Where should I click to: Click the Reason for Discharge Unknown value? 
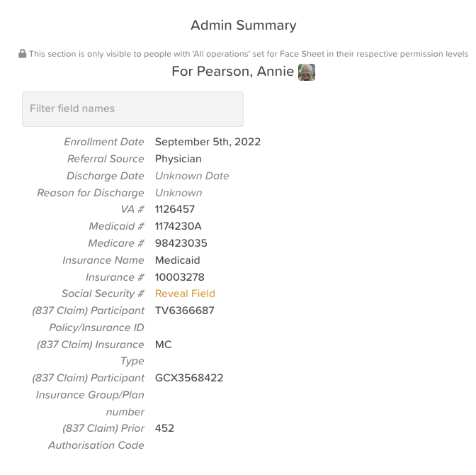[x=178, y=193]
